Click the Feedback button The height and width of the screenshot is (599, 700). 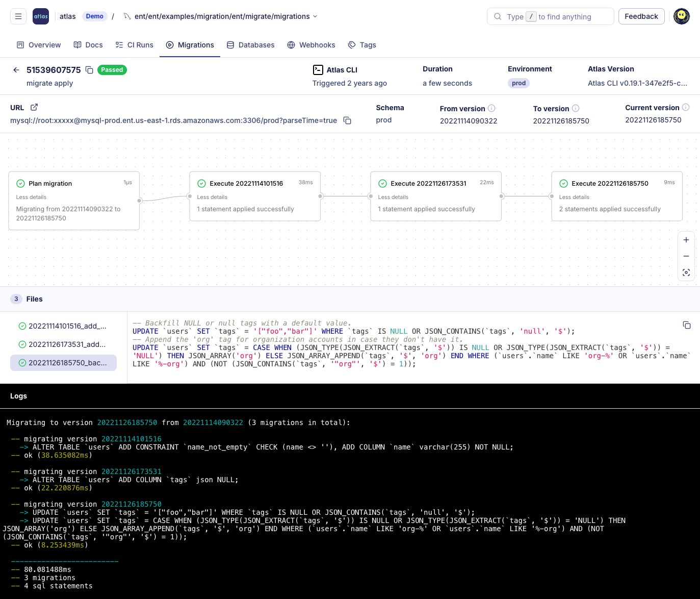click(641, 16)
